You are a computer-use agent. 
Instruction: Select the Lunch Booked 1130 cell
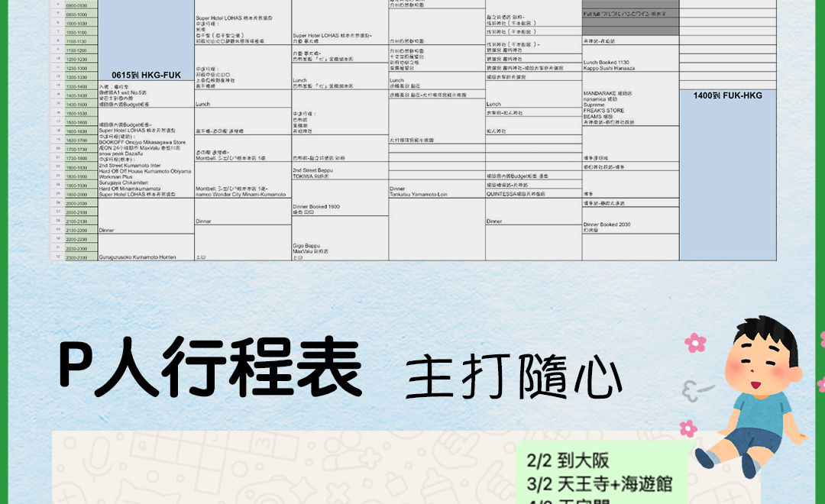(x=629, y=65)
